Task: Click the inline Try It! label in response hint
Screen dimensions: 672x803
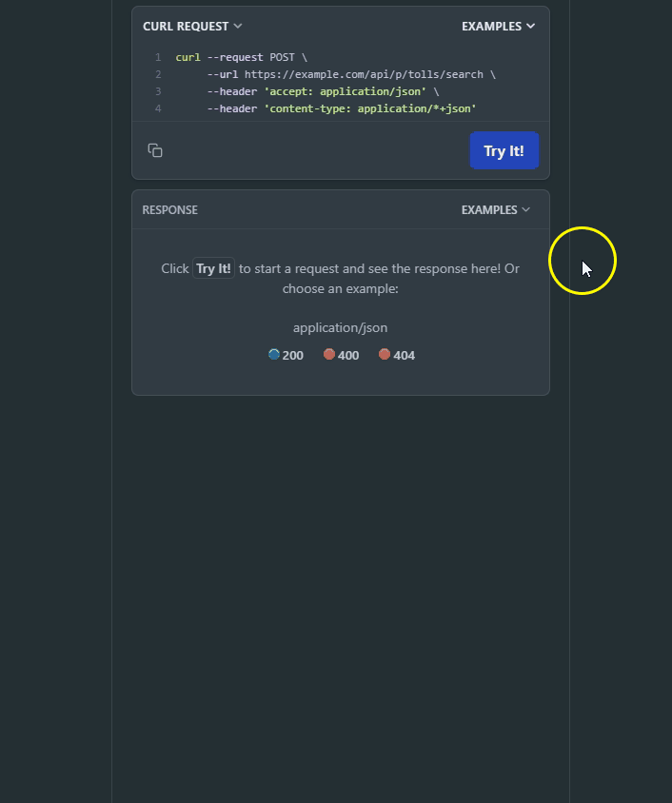Action: 213,268
